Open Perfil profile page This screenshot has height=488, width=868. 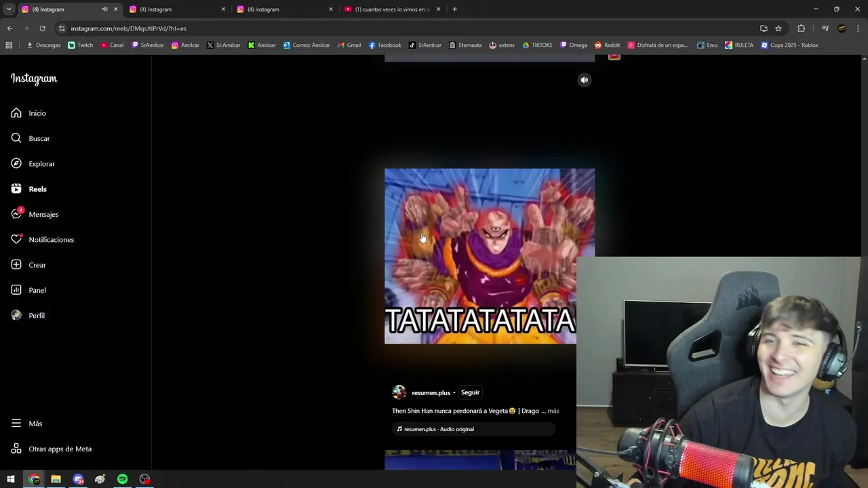click(28, 316)
